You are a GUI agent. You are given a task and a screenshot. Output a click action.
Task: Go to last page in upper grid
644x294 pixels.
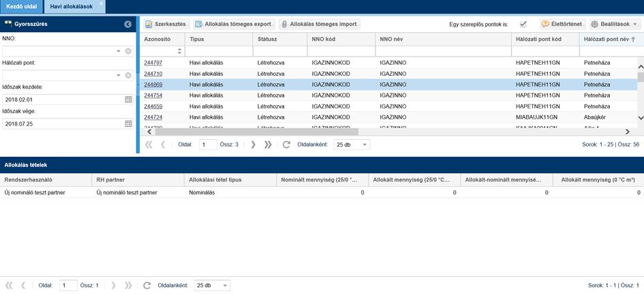268,145
